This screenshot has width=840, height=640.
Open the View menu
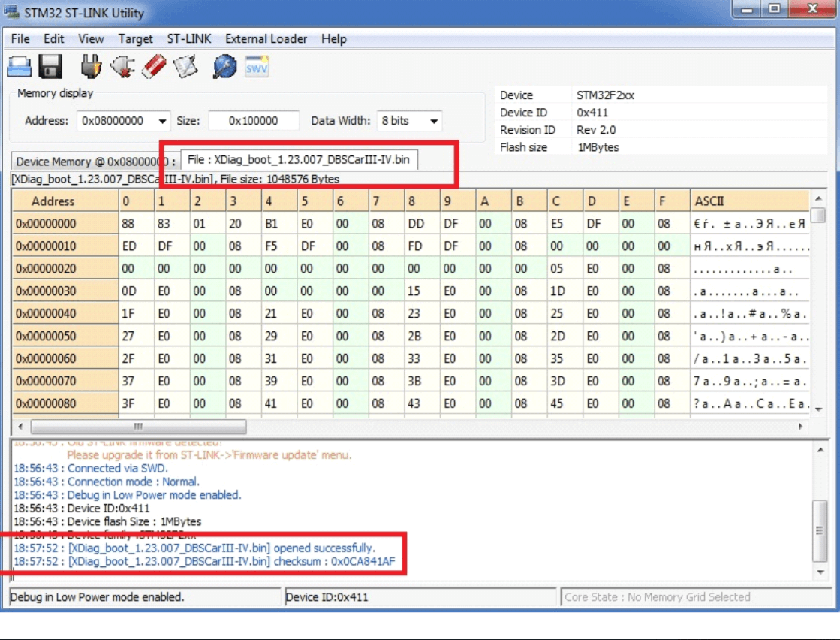tap(91, 38)
